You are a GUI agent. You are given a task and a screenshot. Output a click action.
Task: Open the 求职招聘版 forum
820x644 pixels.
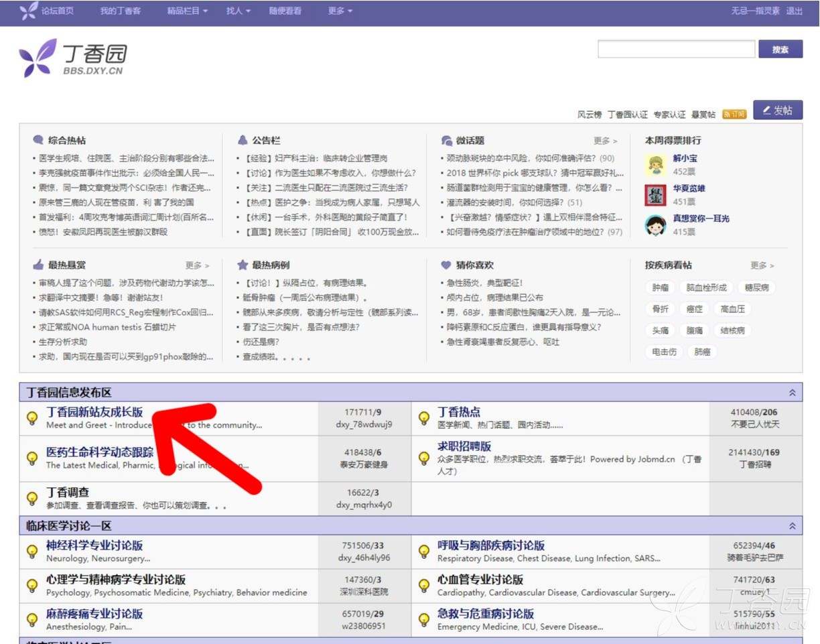tap(464, 446)
